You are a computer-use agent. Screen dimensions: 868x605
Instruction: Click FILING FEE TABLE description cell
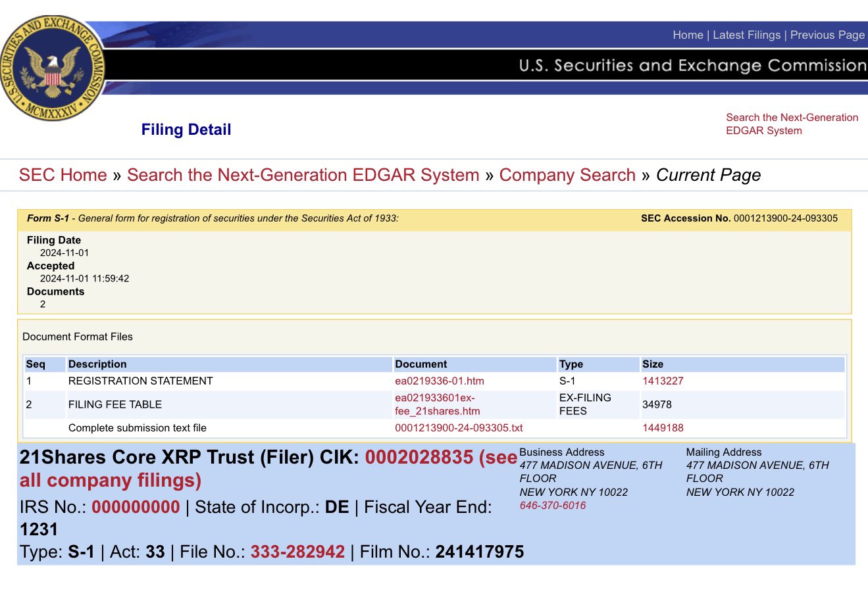point(115,404)
